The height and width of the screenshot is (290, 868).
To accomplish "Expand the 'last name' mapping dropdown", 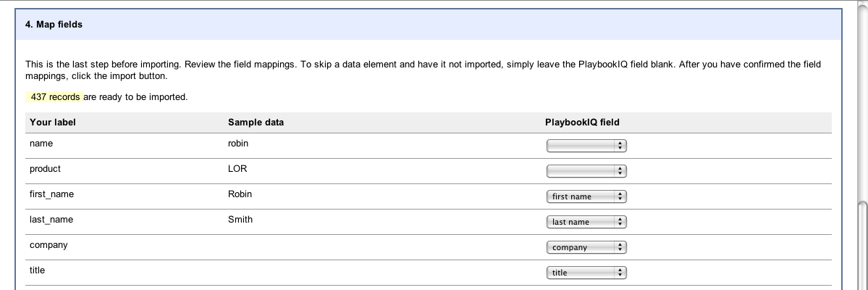I will point(586,222).
